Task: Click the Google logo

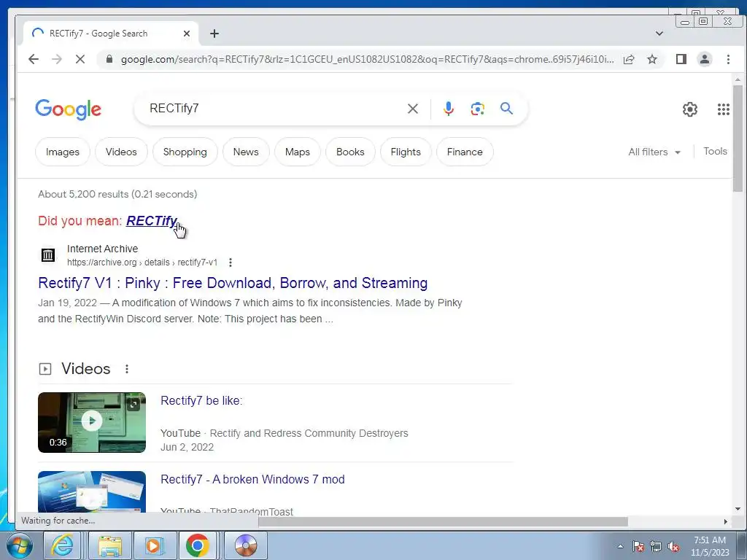Action: pos(68,109)
